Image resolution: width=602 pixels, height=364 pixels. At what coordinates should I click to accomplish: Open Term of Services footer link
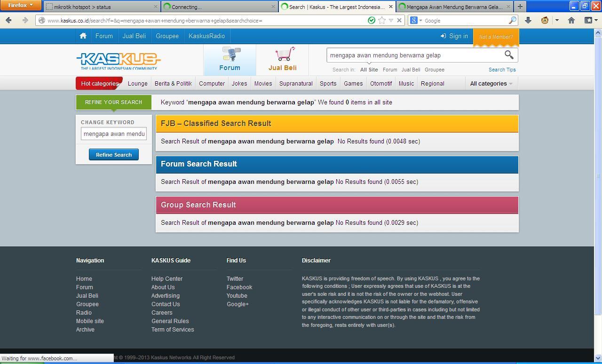tap(172, 329)
